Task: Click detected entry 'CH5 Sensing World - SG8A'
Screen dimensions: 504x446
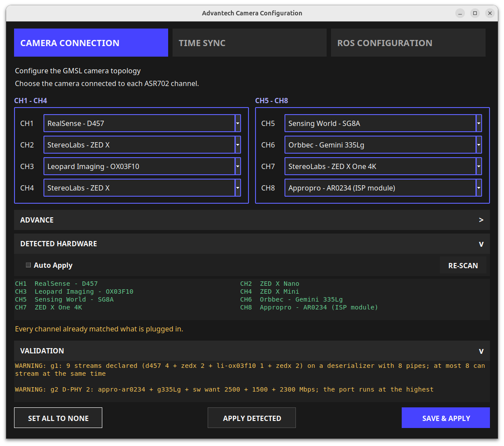Action: point(64,299)
